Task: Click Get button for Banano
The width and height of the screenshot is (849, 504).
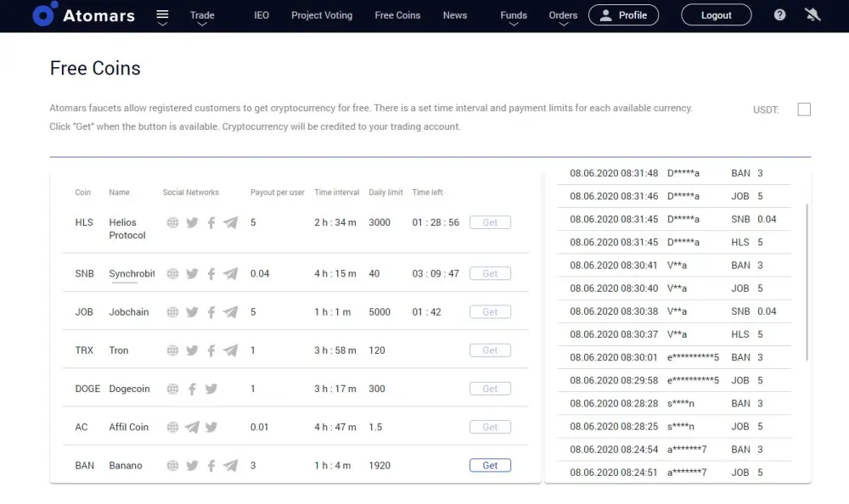Action: [x=490, y=466]
